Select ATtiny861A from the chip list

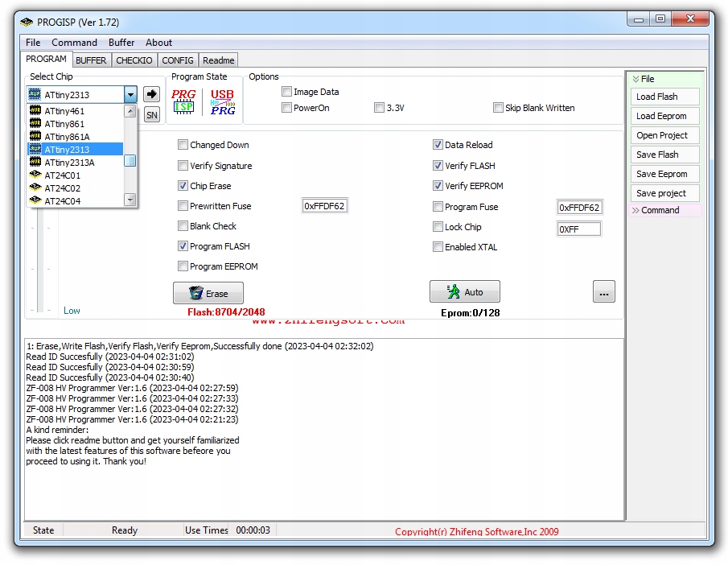click(x=76, y=137)
